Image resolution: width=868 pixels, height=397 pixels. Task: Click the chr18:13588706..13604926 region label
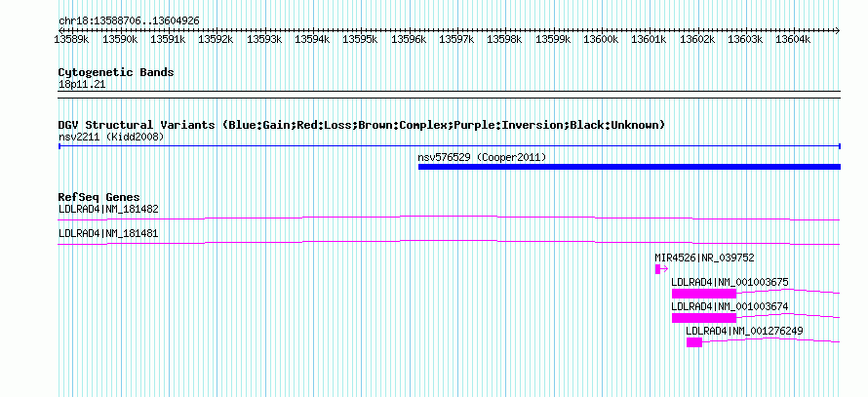pos(129,21)
